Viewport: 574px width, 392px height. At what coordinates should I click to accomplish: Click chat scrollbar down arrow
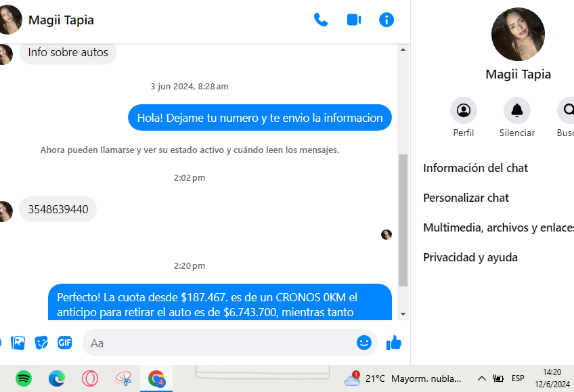tap(403, 313)
